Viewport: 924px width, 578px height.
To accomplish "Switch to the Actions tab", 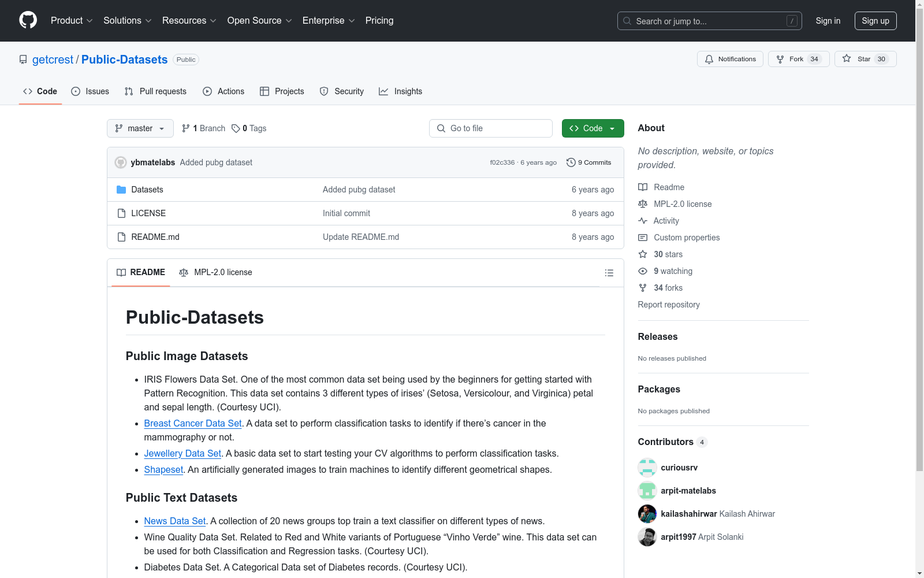I will 223,91.
